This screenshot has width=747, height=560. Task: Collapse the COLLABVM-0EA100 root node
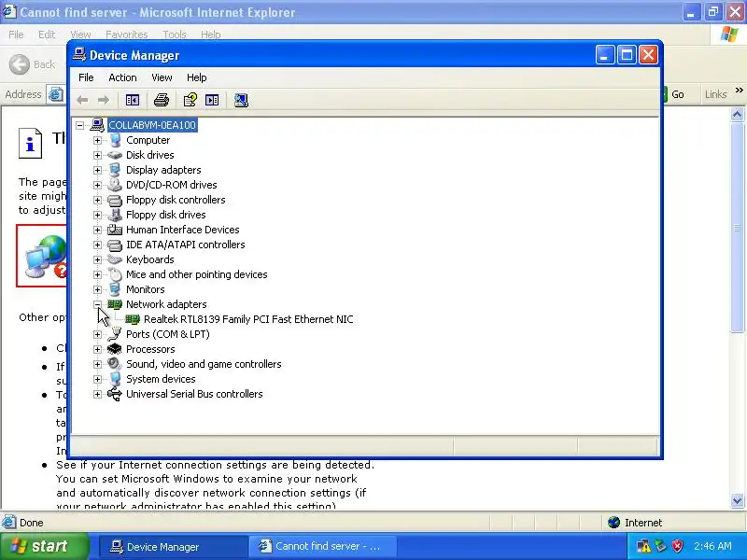[x=80, y=125]
